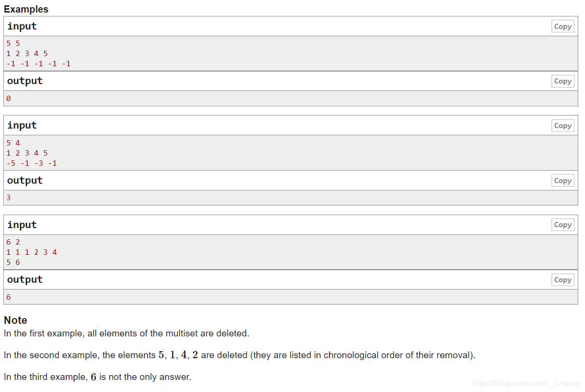The height and width of the screenshot is (392, 585).
Task: Click the Examples heading
Action: pos(26,9)
